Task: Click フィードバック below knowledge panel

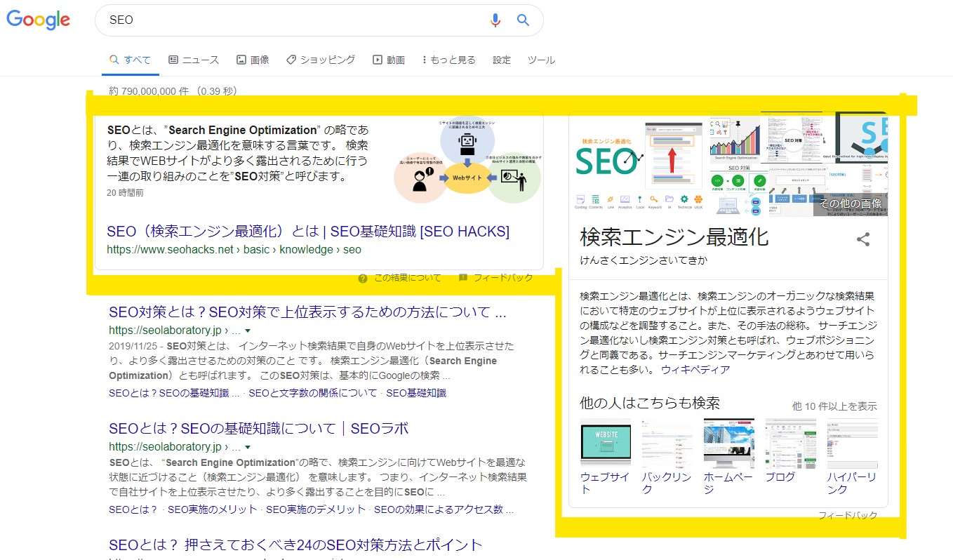Action: pyautogui.click(x=848, y=515)
